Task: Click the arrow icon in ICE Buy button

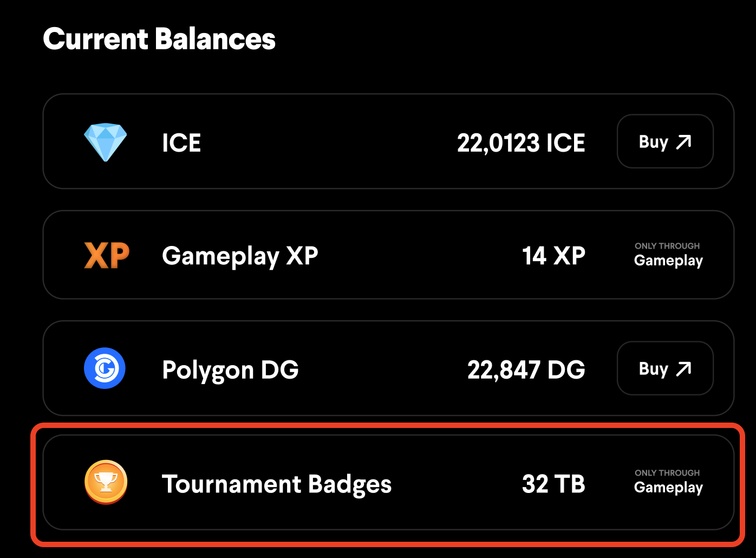Action: point(684,142)
